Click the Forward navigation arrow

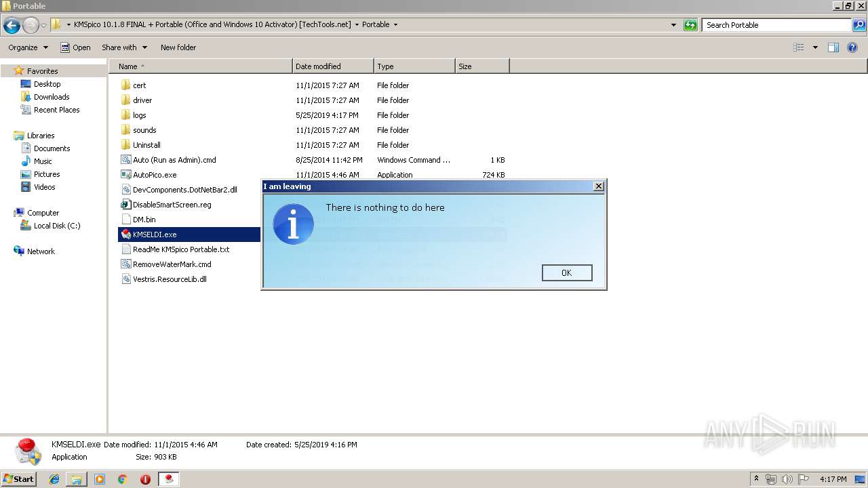[x=31, y=26]
